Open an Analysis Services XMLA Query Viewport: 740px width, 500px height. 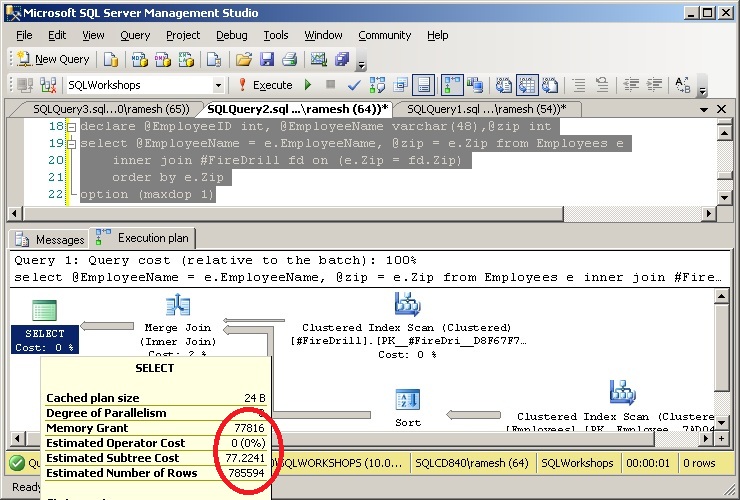click(x=186, y=59)
